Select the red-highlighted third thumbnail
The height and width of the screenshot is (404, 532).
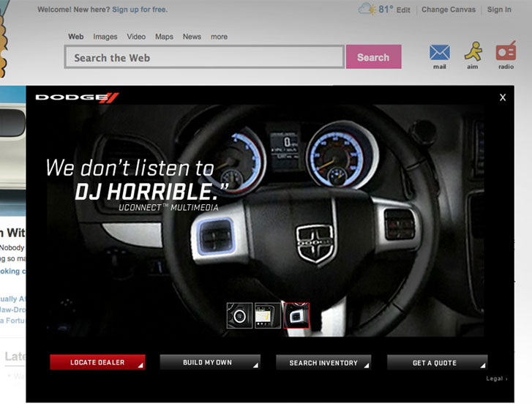pos(296,315)
